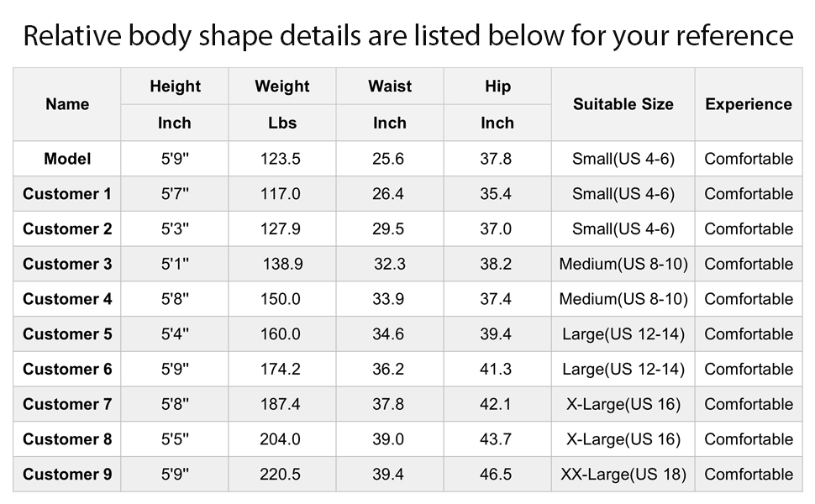
Task: Click the Customer 9 row label
Action: tap(67, 475)
